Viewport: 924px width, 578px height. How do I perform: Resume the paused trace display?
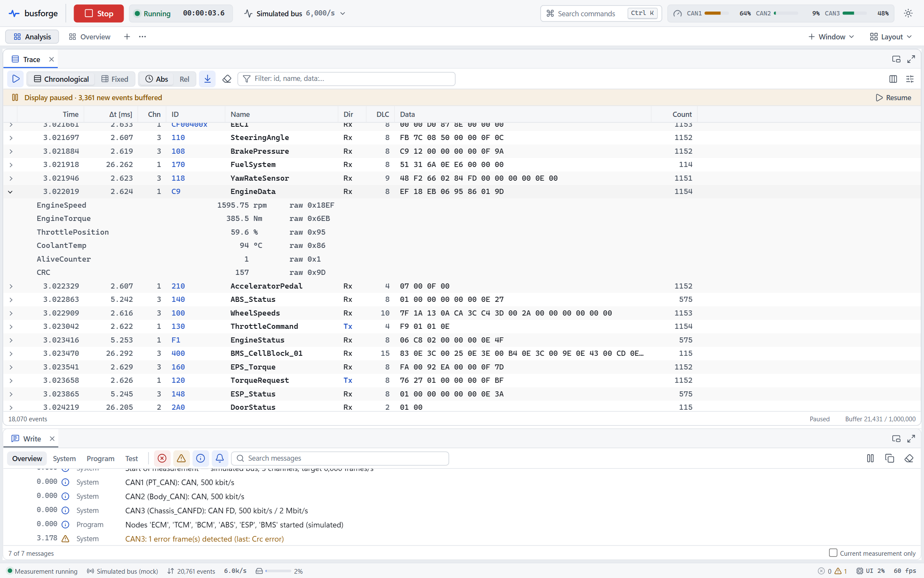coord(893,98)
